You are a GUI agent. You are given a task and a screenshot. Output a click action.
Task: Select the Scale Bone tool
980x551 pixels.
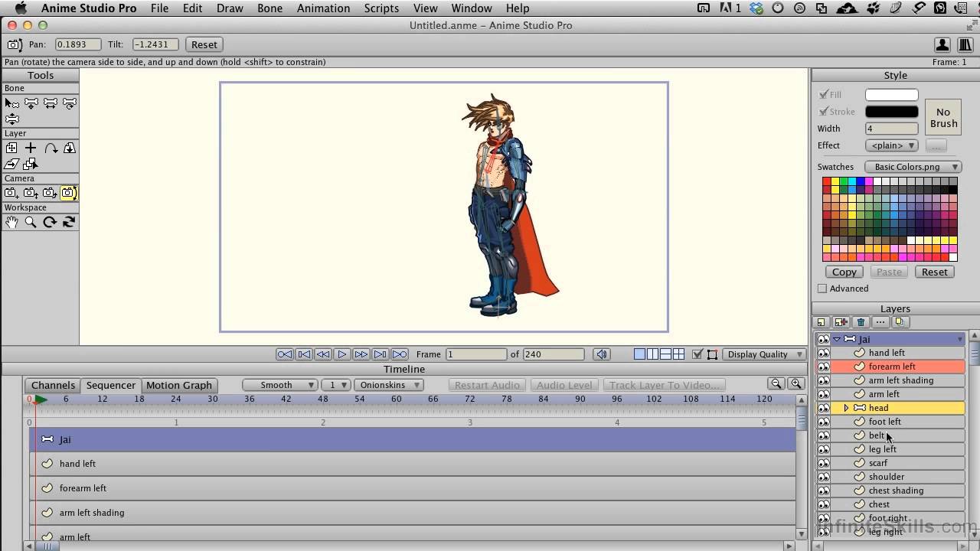coord(50,103)
